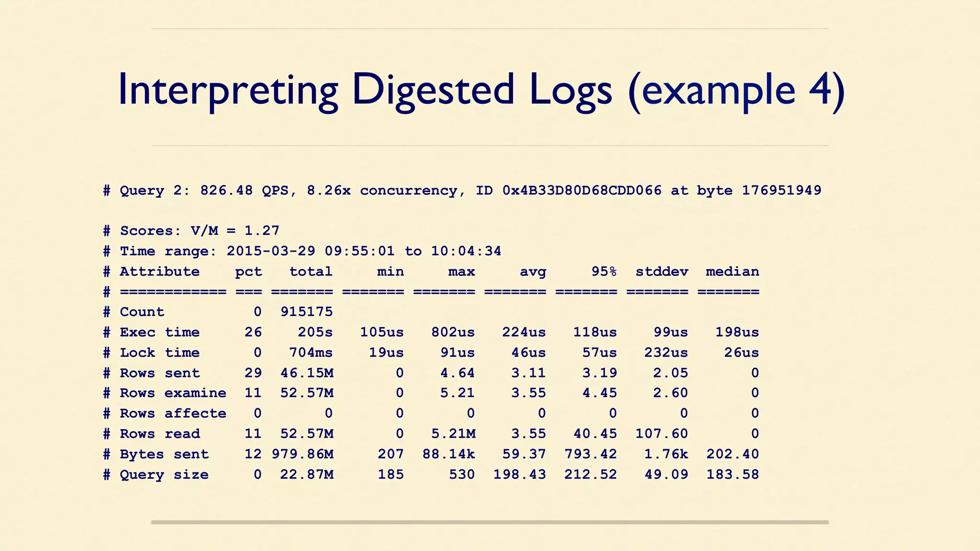Click the Count total 915175
This screenshot has height=551, width=980.
pos(306,312)
